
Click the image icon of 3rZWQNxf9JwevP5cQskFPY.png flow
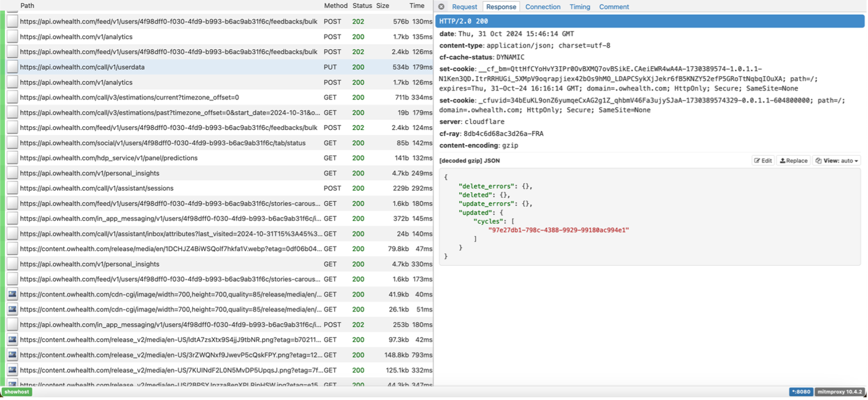pyautogui.click(x=12, y=355)
